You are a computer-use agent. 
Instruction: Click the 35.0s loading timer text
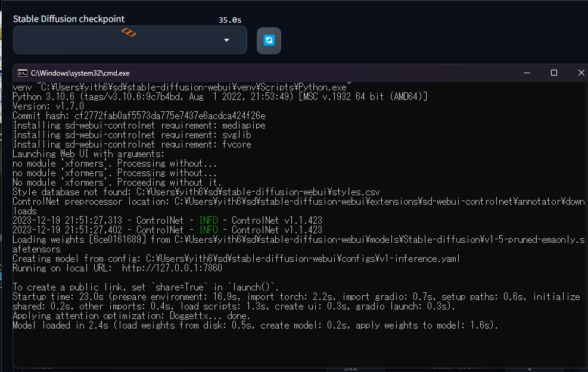pyautogui.click(x=230, y=20)
